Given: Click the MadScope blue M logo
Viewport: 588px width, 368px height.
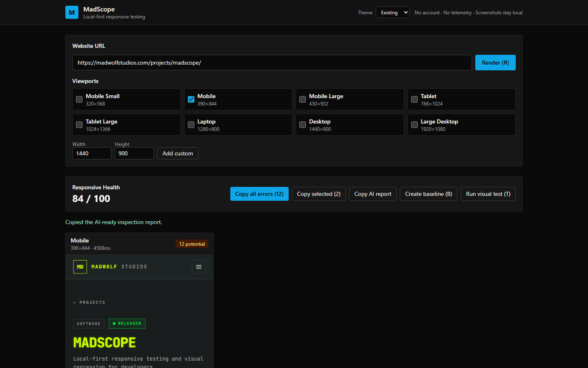Looking at the screenshot, I should click(72, 12).
